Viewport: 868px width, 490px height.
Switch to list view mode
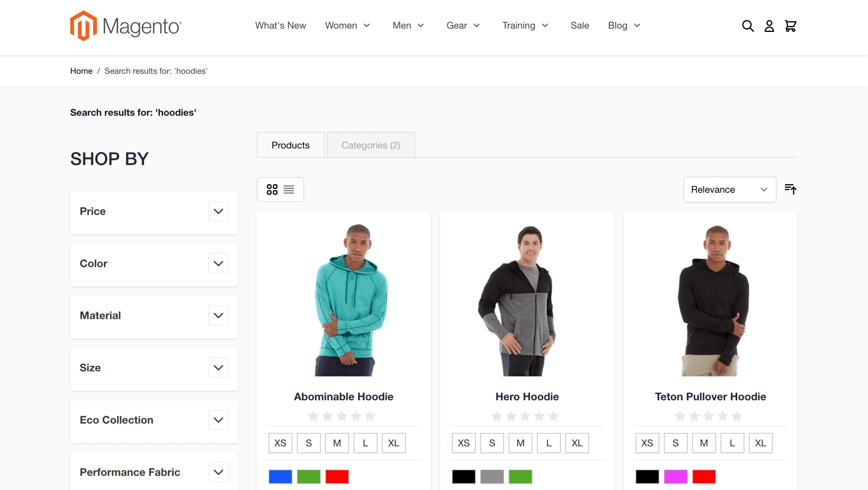(x=289, y=190)
